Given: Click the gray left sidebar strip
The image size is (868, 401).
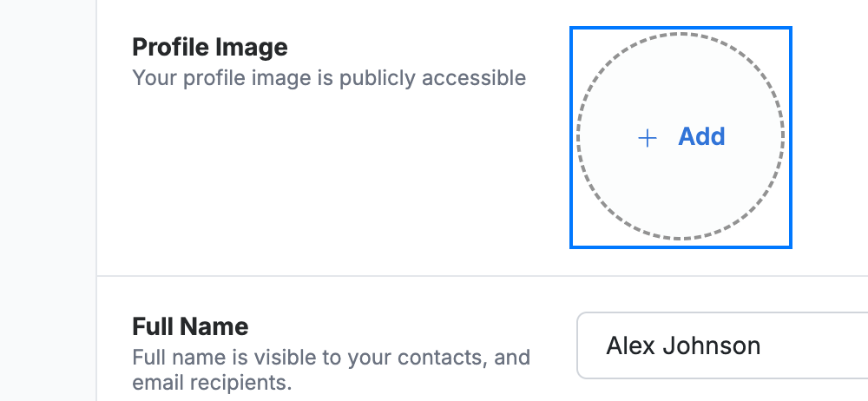Looking at the screenshot, I should pos(48,200).
